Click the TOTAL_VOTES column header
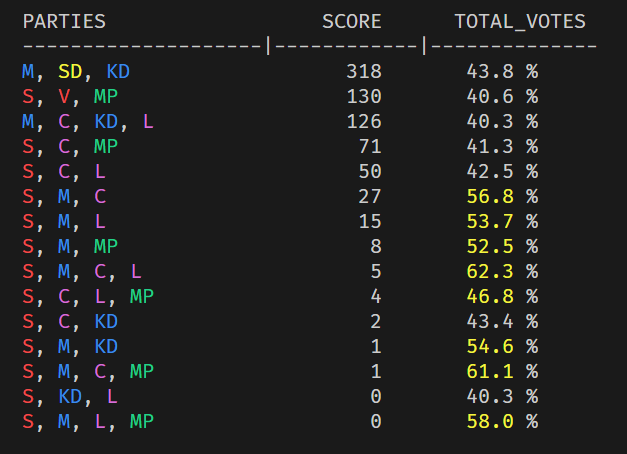The image size is (627, 454). coord(520,22)
